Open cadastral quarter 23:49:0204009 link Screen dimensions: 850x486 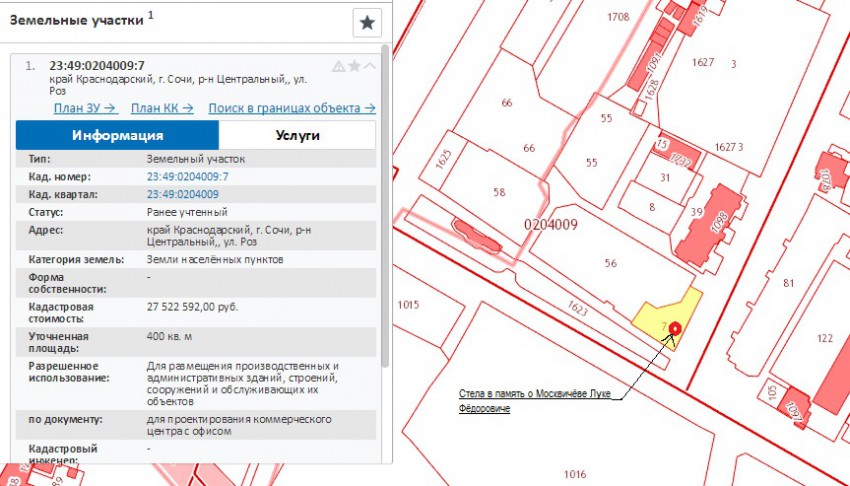[182, 194]
